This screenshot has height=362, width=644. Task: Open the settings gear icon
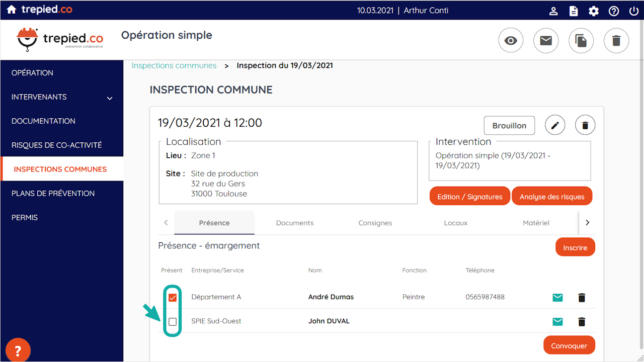pyautogui.click(x=594, y=11)
